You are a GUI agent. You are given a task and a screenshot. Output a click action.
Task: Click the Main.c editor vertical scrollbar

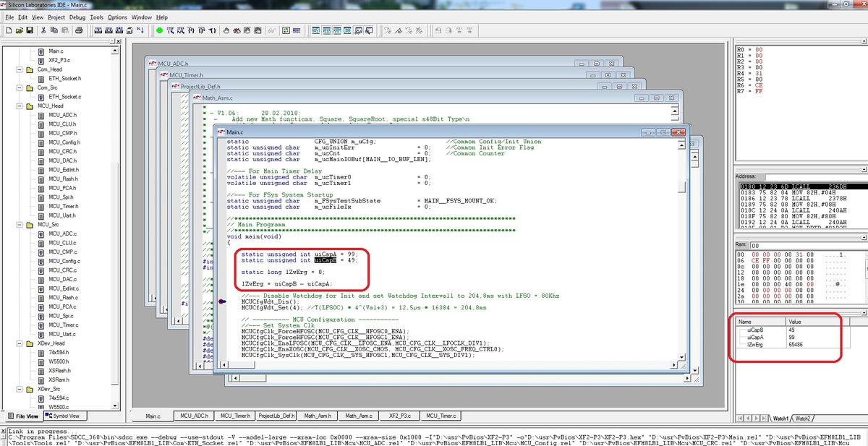(681, 249)
